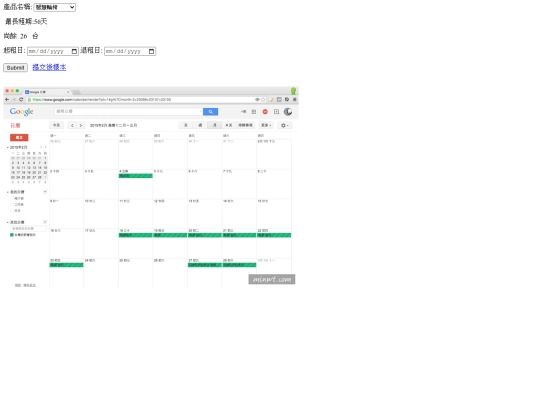Open the 起租日 calendar picker icon
Viewport: 540px width, 405px height.
[74, 51]
